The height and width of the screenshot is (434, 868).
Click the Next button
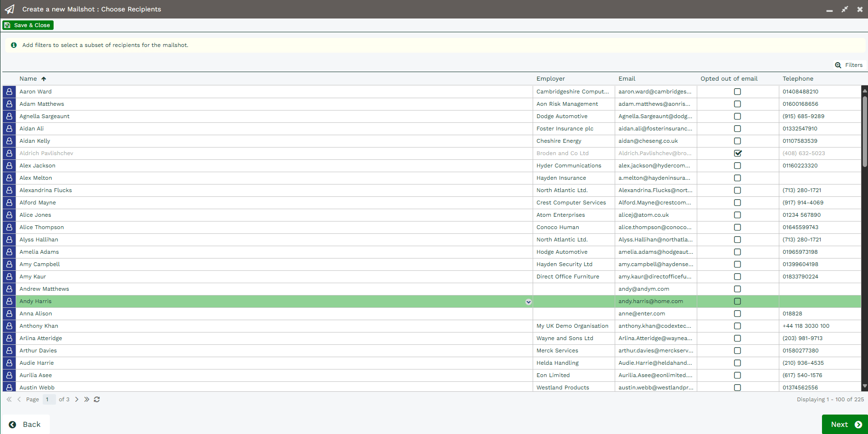pos(845,425)
